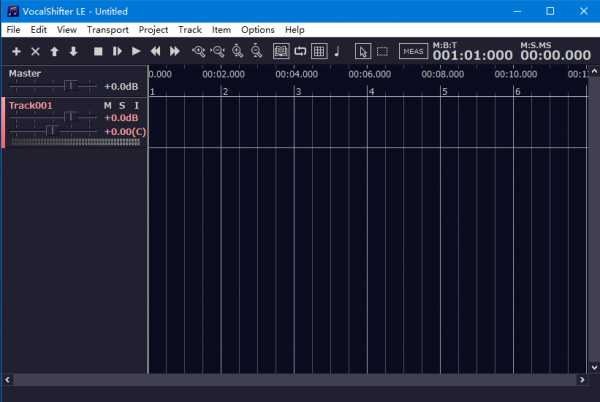The height and width of the screenshot is (402, 600).
Task: Zoom out horizontally with magnifier icon
Action: pyautogui.click(x=218, y=51)
